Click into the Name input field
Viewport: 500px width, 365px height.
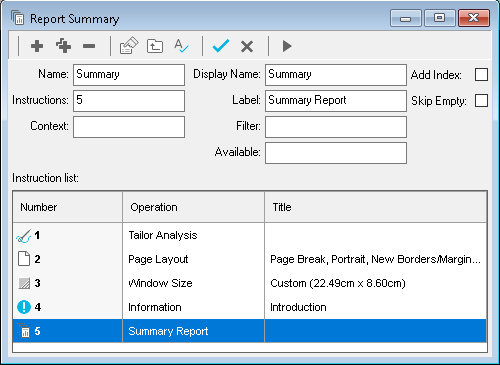129,75
